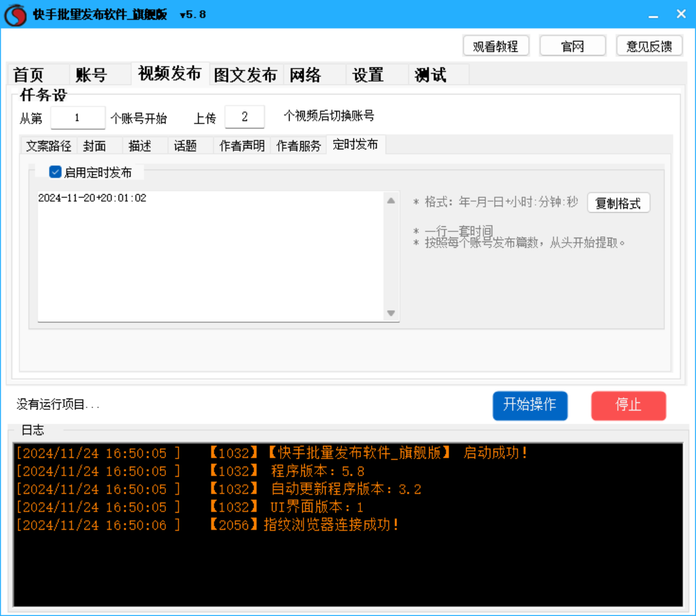Minimize the 快手批量发布软件 window
Image resolution: width=696 pixels, height=616 pixels.
click(x=653, y=15)
